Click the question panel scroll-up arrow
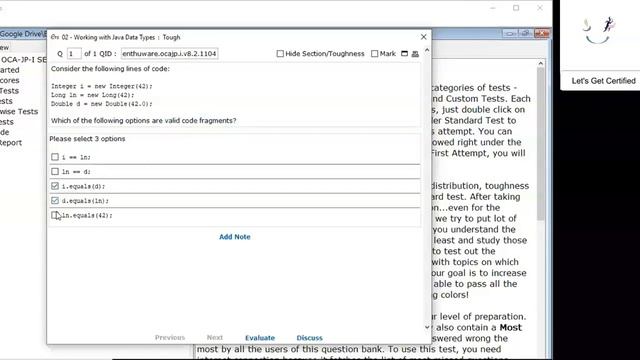This screenshot has width=640, height=360. coord(427,50)
